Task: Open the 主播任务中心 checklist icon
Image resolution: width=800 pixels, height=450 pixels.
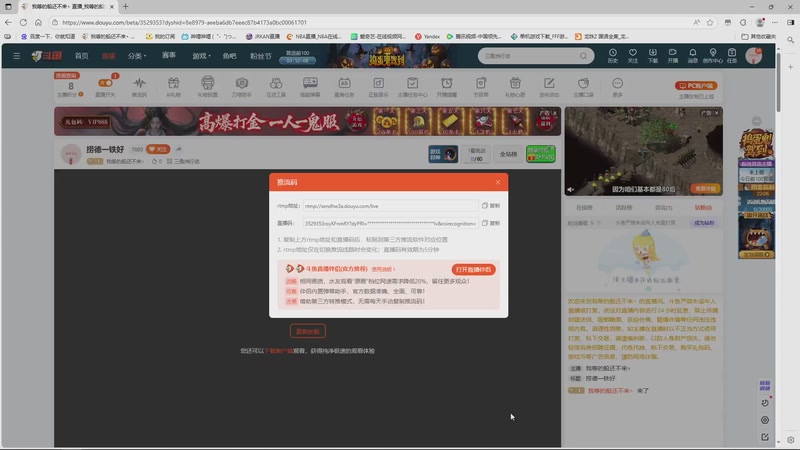Action: pos(412,86)
